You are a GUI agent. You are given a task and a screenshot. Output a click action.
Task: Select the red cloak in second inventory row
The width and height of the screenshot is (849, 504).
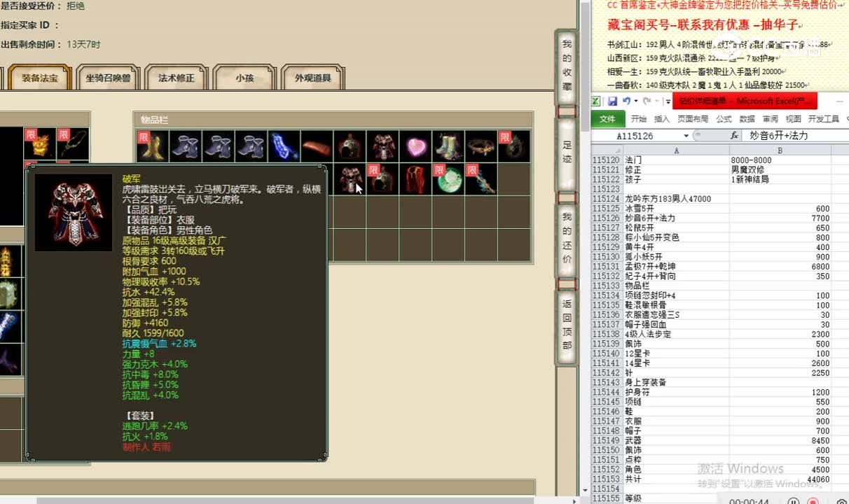pos(415,179)
